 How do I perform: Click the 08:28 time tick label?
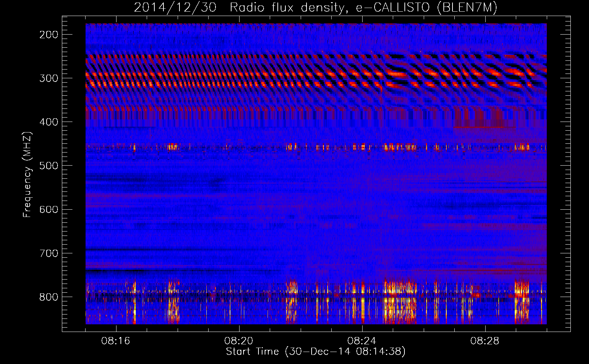pyautogui.click(x=485, y=341)
